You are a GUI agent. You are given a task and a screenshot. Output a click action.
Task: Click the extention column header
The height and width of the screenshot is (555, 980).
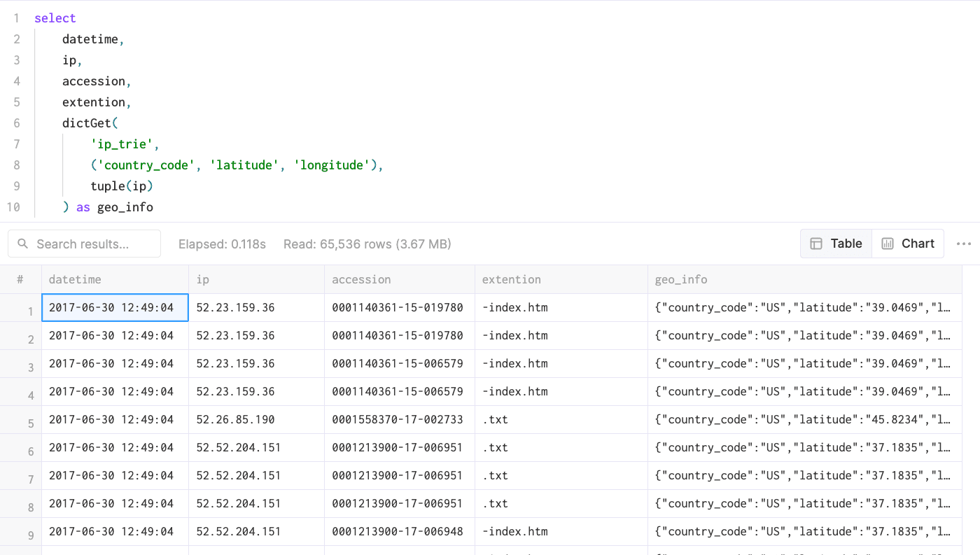click(x=511, y=279)
